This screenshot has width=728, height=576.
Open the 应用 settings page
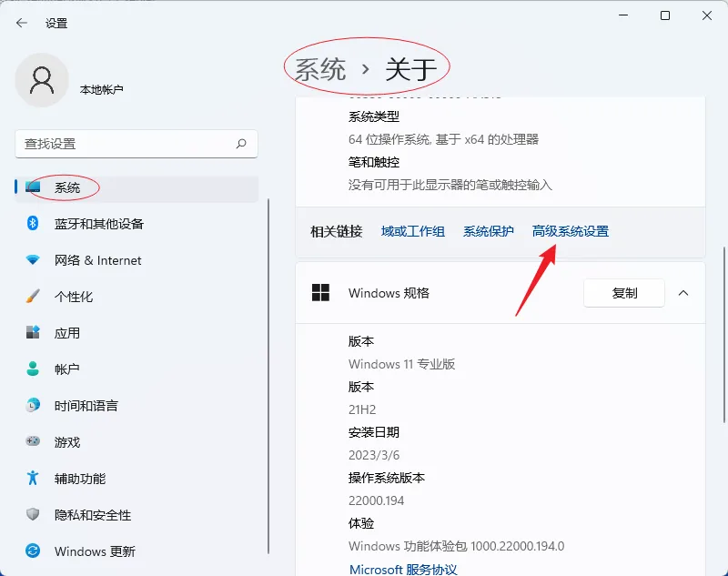click(136, 333)
